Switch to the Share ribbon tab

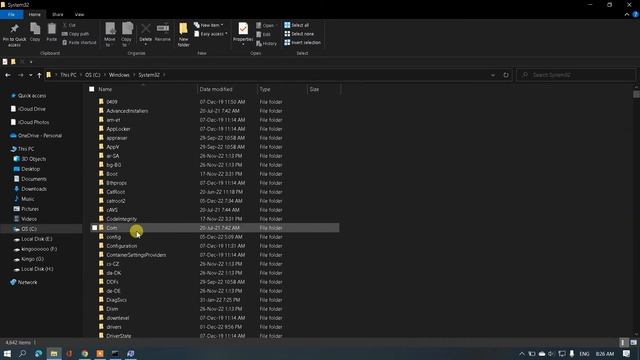pos(58,14)
